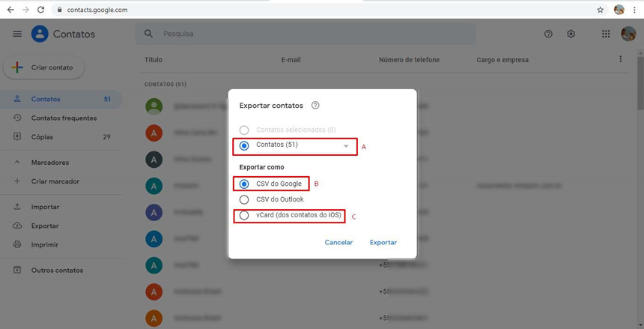Open Outros contatos in sidebar
This screenshot has height=329, width=644.
click(57, 271)
